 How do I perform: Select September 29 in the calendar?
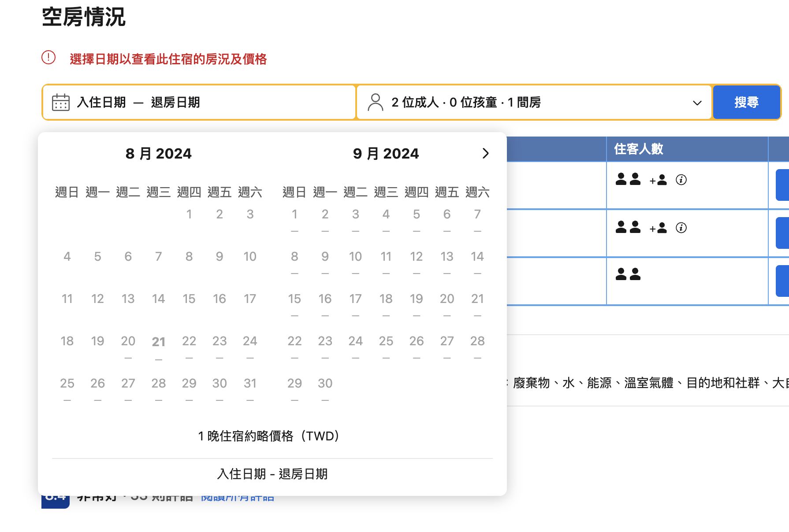[x=294, y=389]
